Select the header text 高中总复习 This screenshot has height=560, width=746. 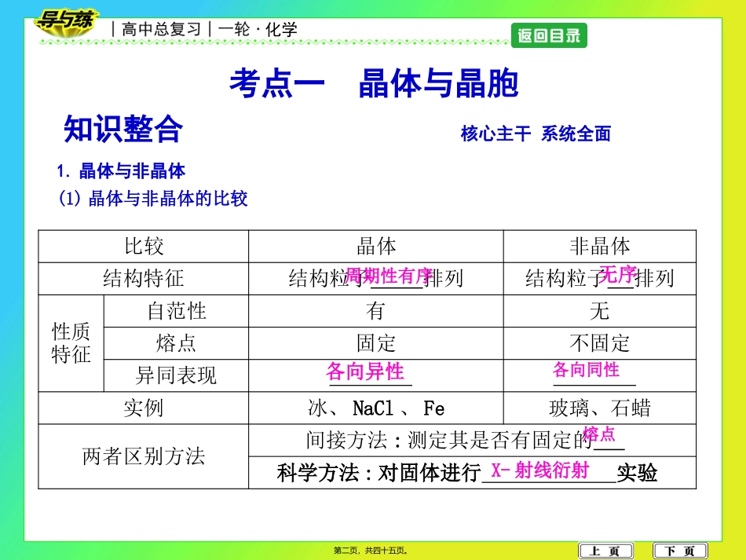coord(162,30)
